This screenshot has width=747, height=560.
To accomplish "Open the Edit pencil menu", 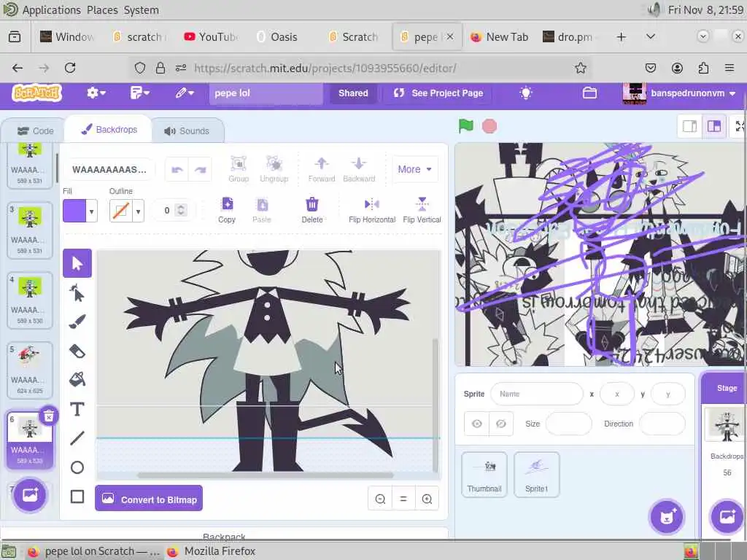I will point(185,93).
